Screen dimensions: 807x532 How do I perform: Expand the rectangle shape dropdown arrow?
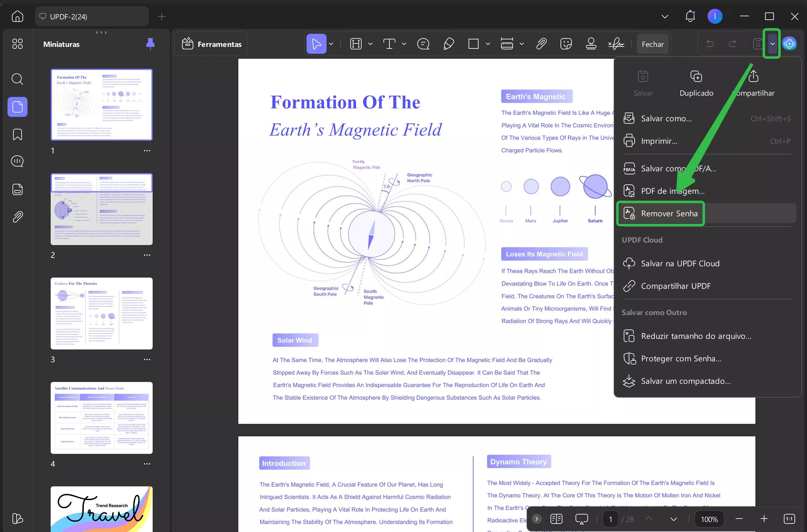pyautogui.click(x=488, y=44)
